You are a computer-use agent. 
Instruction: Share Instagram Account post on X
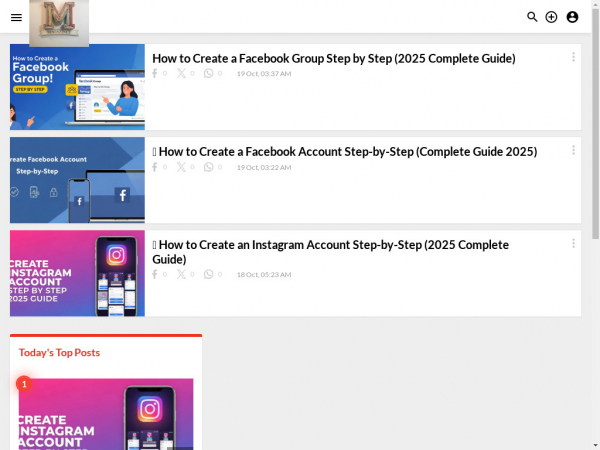(x=181, y=274)
